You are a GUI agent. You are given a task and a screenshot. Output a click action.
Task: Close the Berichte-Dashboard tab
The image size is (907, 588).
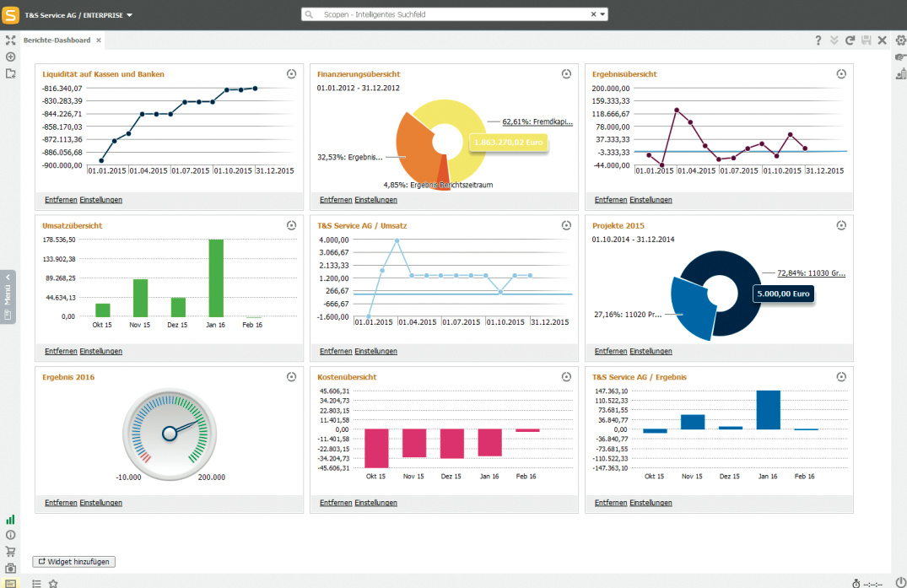click(x=99, y=40)
